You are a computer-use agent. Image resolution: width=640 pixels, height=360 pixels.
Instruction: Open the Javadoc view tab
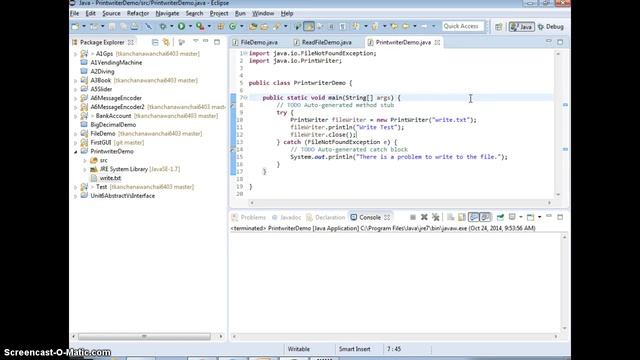pos(286,218)
